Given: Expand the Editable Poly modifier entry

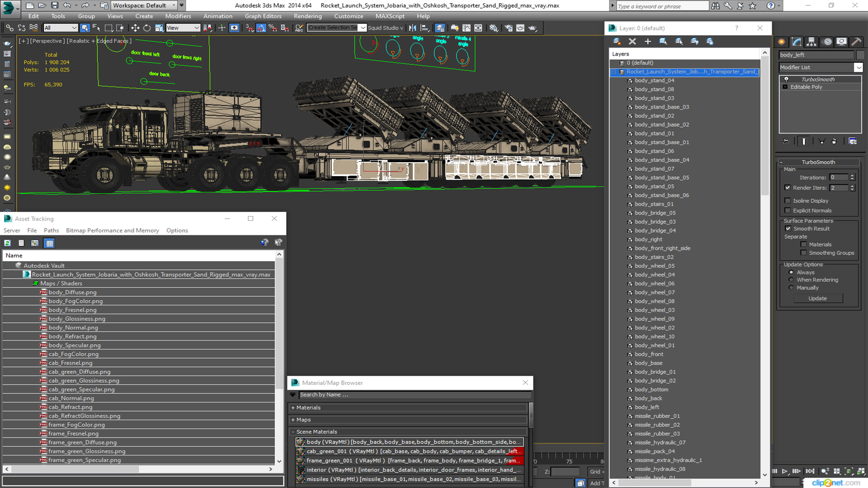Looking at the screenshot, I should (x=785, y=87).
